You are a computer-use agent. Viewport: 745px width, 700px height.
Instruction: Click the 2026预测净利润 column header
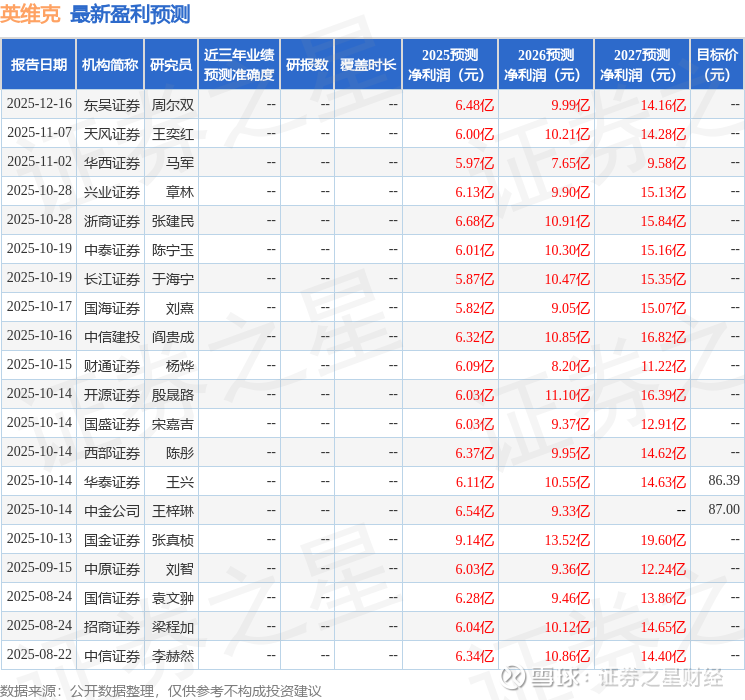546,65
